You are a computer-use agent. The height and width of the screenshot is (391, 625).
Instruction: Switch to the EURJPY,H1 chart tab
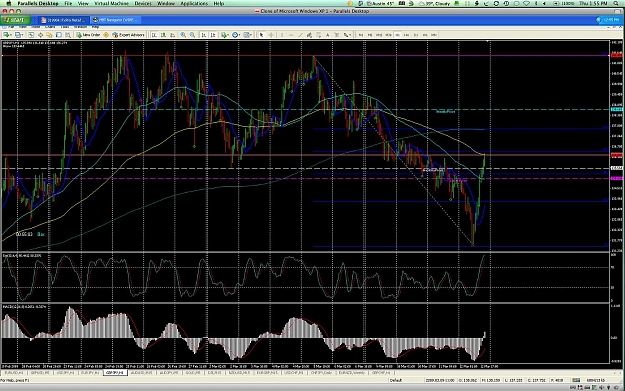pyautogui.click(x=90, y=373)
